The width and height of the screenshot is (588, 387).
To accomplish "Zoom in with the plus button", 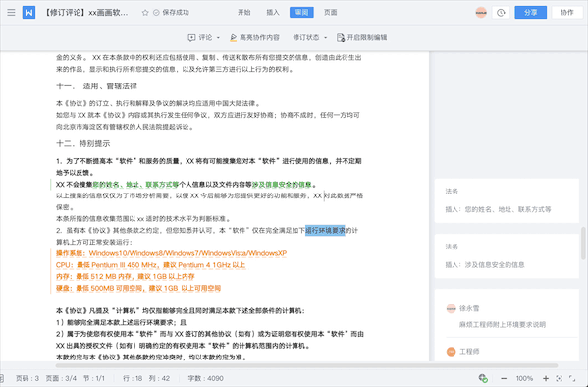I will (x=546, y=378).
